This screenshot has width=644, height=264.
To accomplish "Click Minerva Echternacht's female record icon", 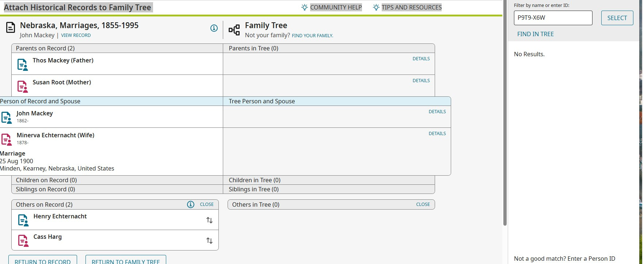I will click(7, 139).
